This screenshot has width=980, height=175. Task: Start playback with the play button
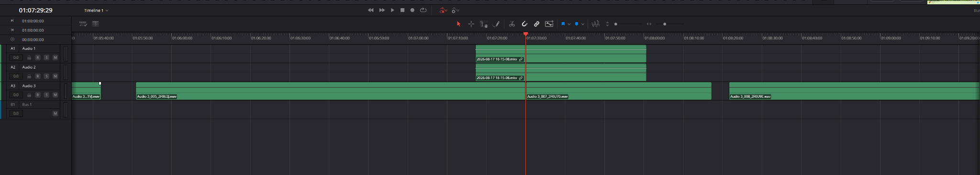point(392,10)
